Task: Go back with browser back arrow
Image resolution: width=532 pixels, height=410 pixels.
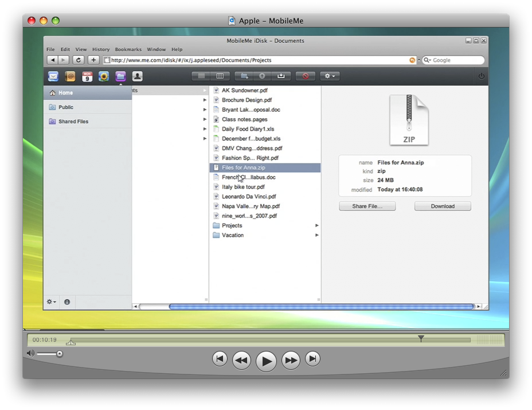Action: (x=52, y=60)
